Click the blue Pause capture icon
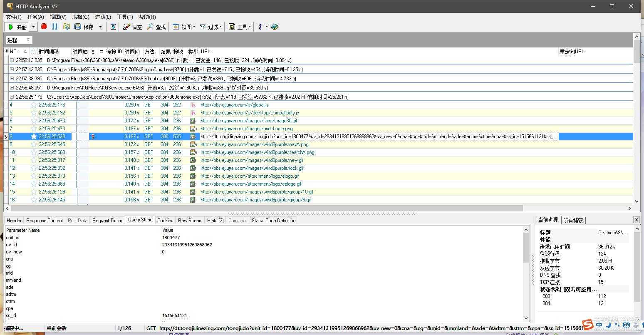This screenshot has height=335, width=644. tap(54, 26)
